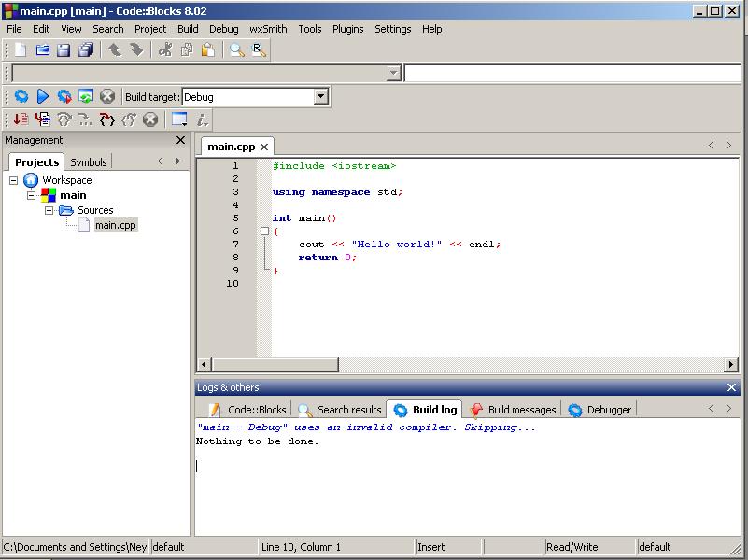Click the editor horizontal scrollbar thumb
748x560 pixels.
click(x=274, y=365)
